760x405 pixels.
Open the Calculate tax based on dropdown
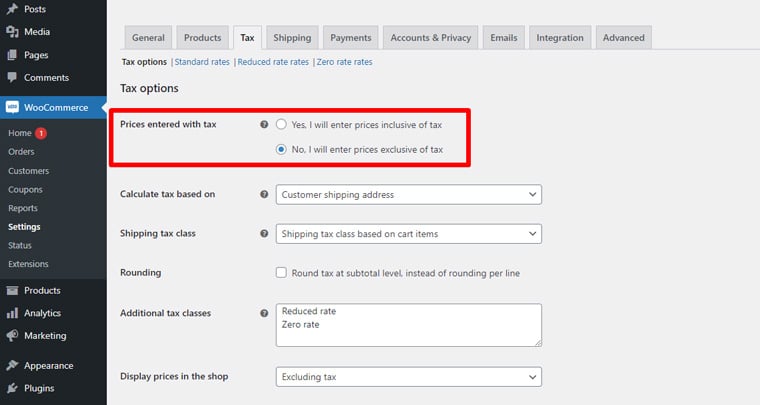(408, 194)
